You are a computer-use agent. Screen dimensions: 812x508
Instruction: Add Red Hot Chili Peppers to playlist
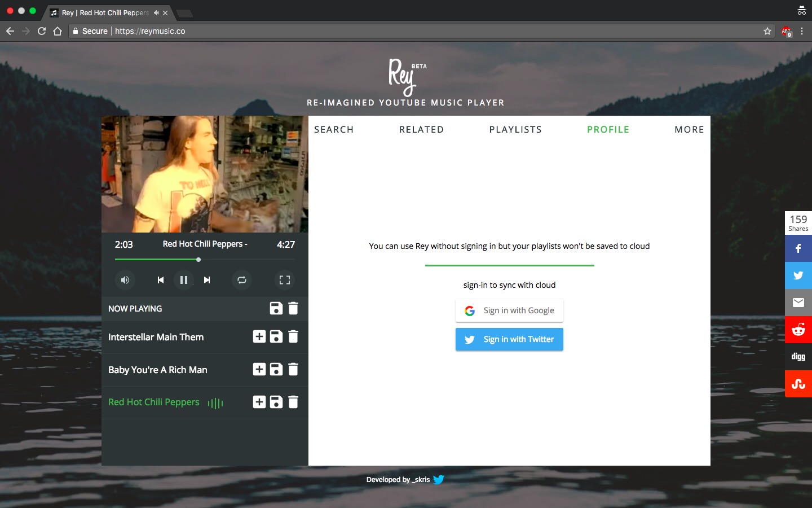[259, 402]
